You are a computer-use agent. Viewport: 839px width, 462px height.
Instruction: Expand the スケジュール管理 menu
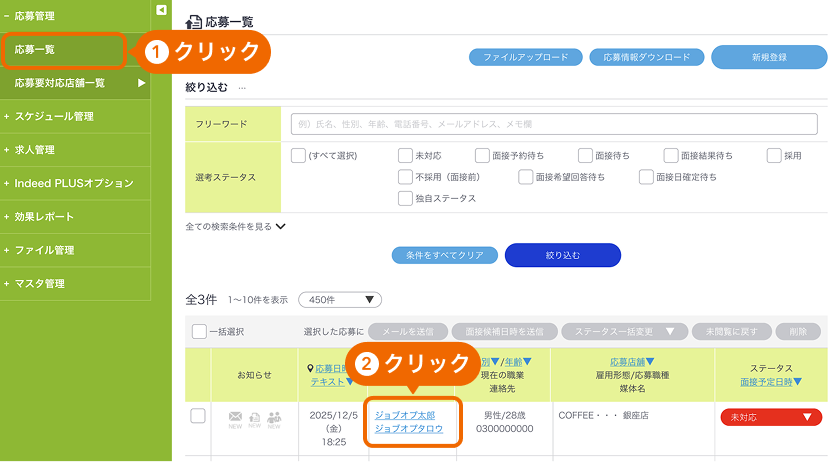[75, 116]
